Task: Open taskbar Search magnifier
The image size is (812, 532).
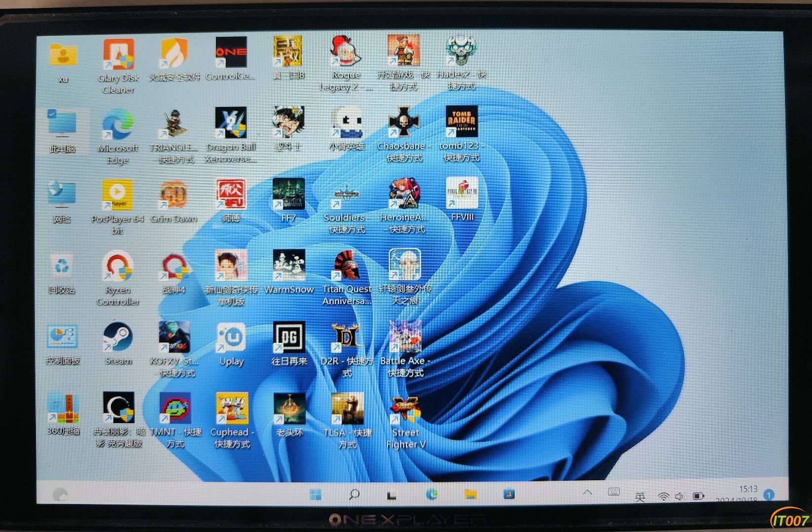Action: [354, 494]
